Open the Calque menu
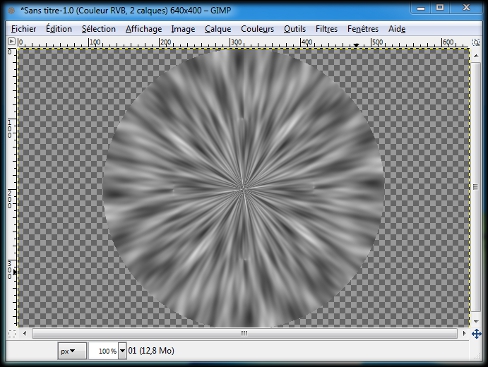The width and height of the screenshot is (488, 367). pos(218,29)
